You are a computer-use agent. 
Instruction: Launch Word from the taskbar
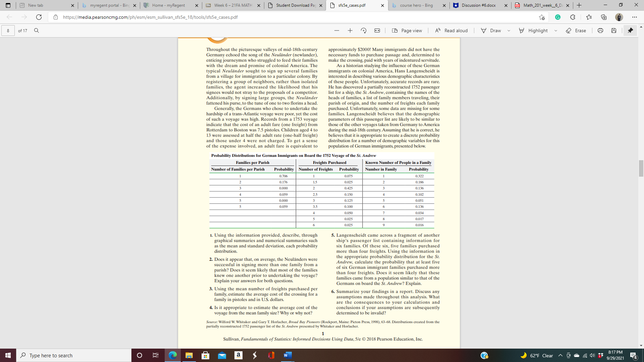click(287, 355)
